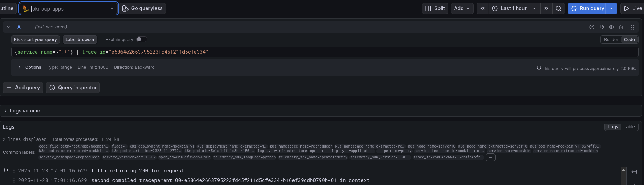This screenshot has width=644, height=185.
Task: Shift time range forward with double arrow
Action: (546, 8)
